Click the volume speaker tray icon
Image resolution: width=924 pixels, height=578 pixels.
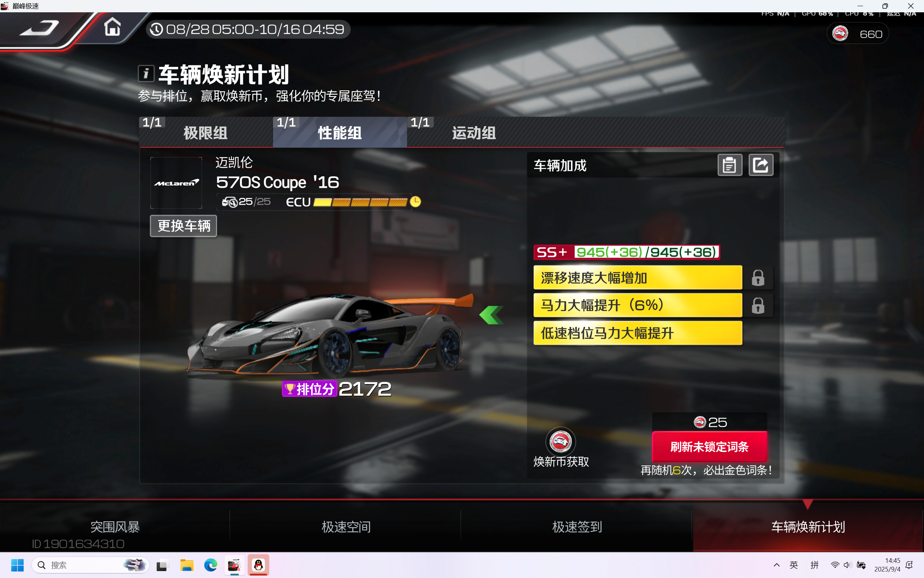847,565
